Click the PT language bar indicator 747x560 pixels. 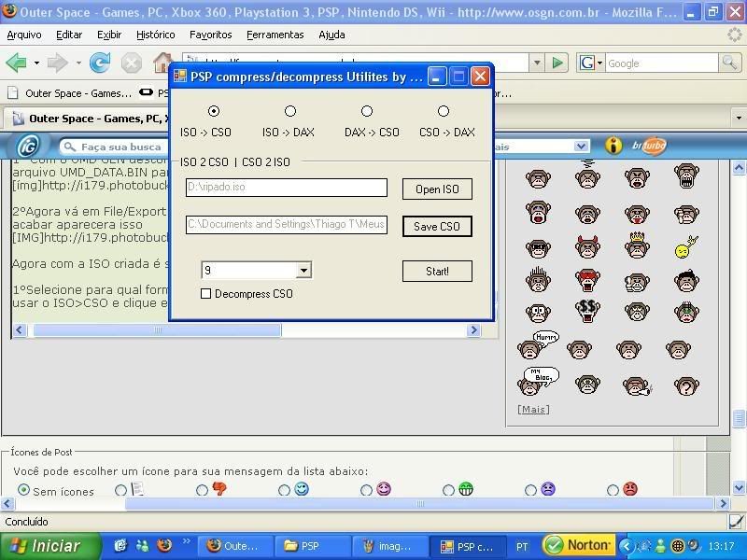point(522,547)
